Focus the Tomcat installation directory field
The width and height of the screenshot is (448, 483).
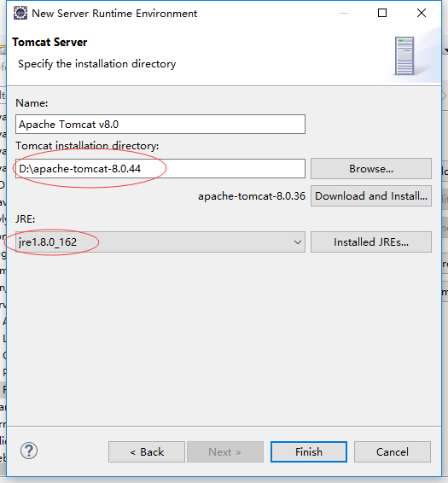(160, 168)
